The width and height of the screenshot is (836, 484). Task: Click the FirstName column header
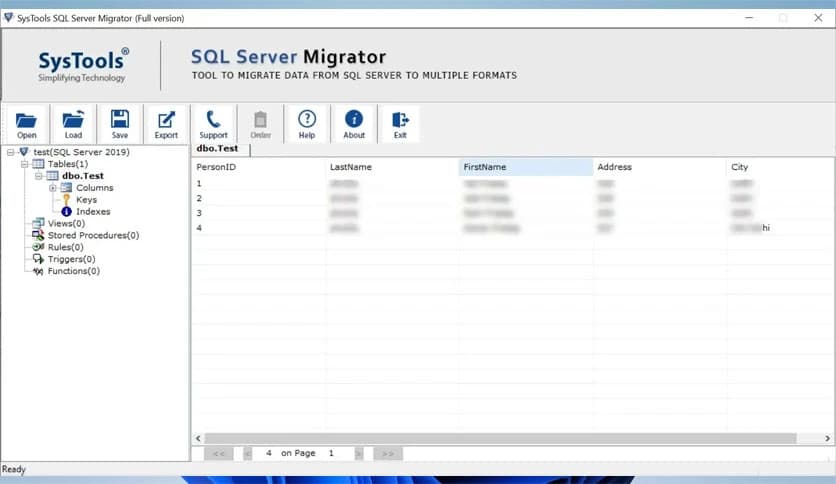(526, 167)
